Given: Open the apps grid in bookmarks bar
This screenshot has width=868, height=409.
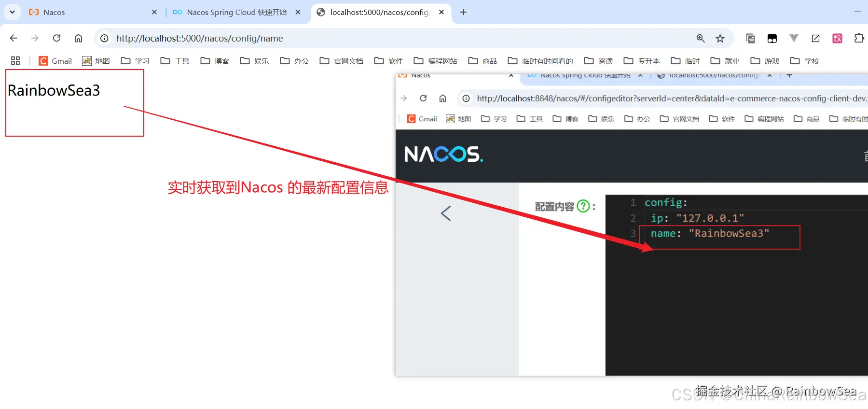Looking at the screenshot, I should pyautogui.click(x=15, y=61).
